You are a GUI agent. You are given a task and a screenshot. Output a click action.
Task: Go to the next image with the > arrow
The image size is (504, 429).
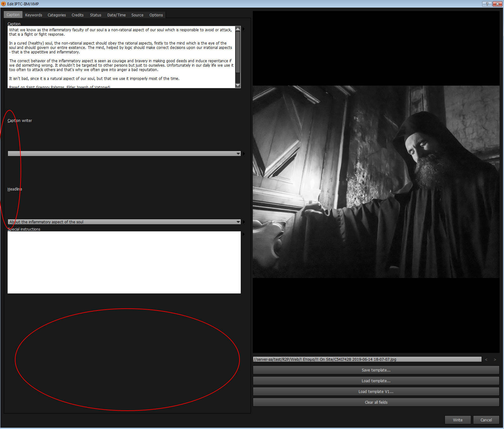[x=495, y=360]
